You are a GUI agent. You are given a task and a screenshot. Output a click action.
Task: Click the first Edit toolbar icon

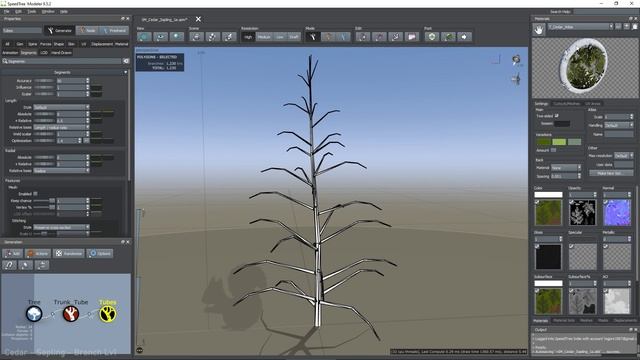[363, 37]
